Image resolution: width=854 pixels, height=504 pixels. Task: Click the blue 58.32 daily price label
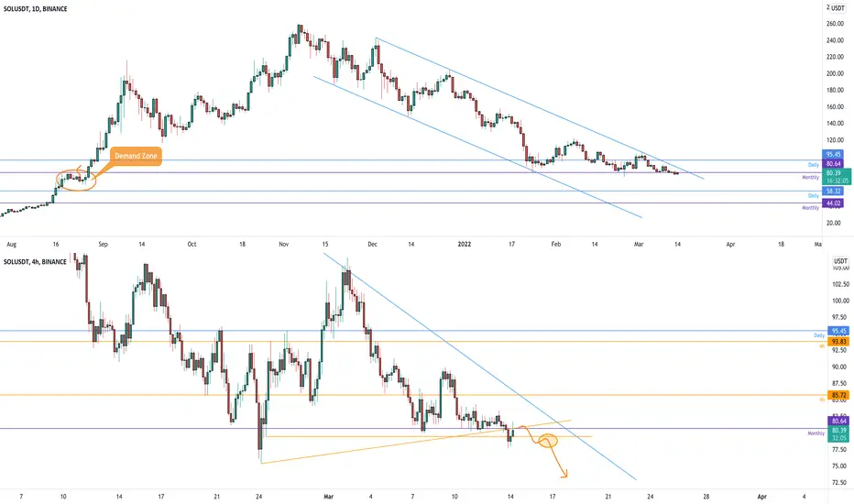coord(833,192)
